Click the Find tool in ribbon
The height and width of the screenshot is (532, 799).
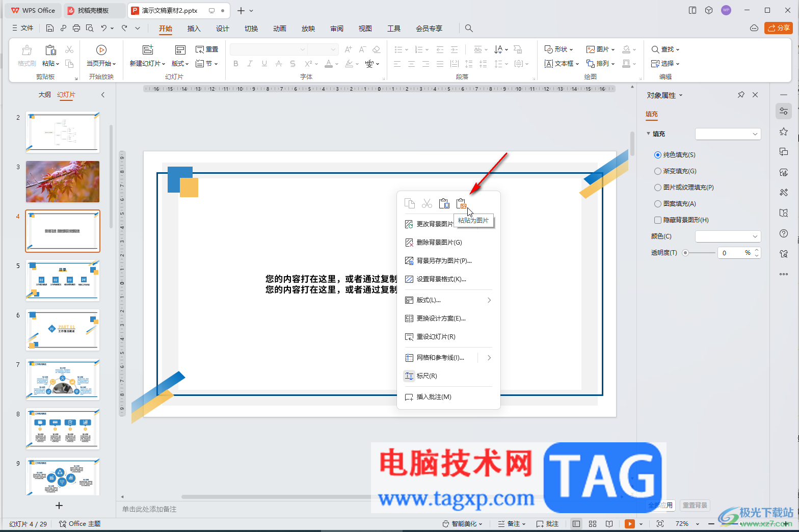tap(665, 49)
